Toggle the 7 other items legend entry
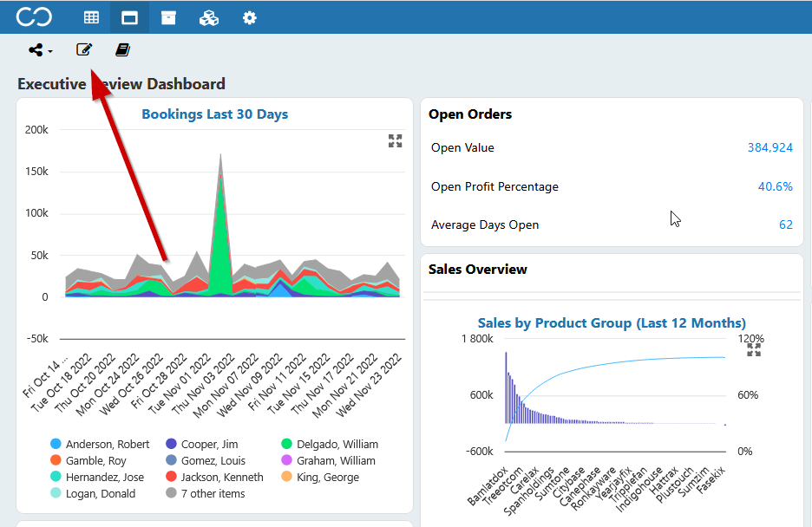The image size is (812, 527). click(x=206, y=493)
